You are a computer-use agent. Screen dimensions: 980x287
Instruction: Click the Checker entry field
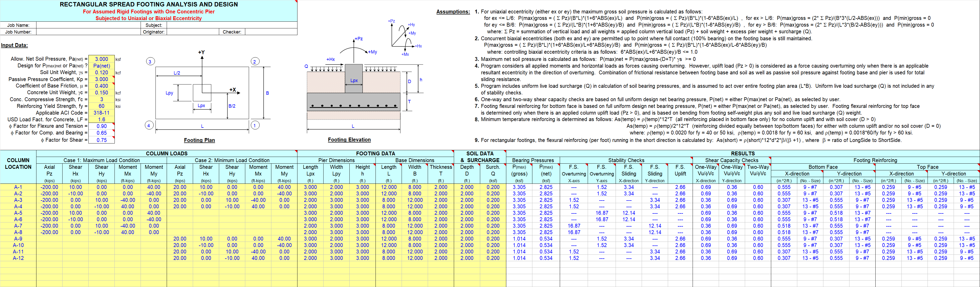click(x=271, y=32)
